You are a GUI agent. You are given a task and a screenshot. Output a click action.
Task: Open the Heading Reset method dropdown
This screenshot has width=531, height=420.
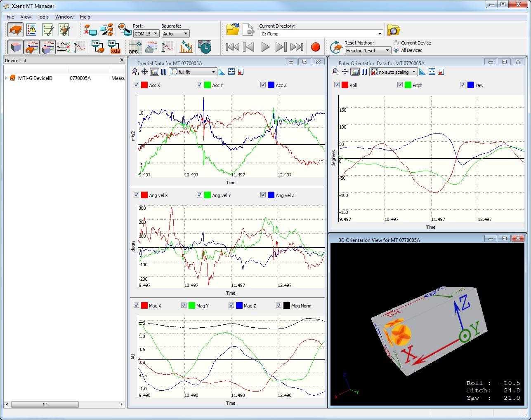pos(368,51)
